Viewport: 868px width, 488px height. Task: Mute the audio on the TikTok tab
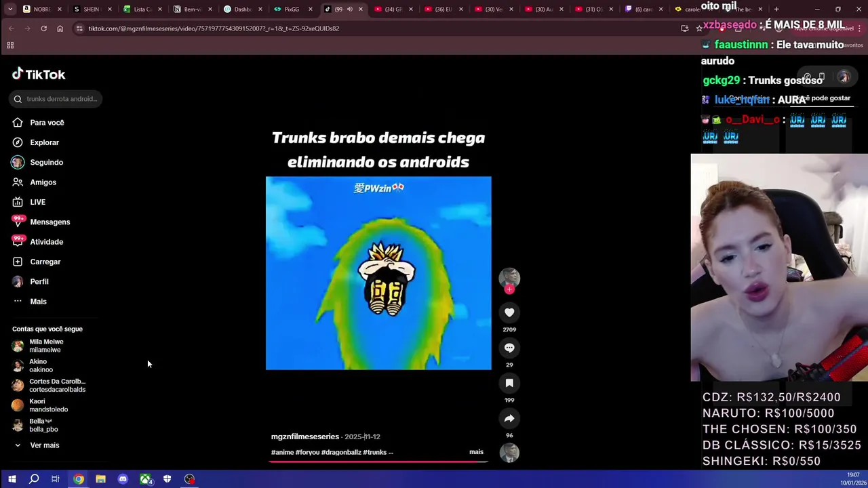point(349,9)
